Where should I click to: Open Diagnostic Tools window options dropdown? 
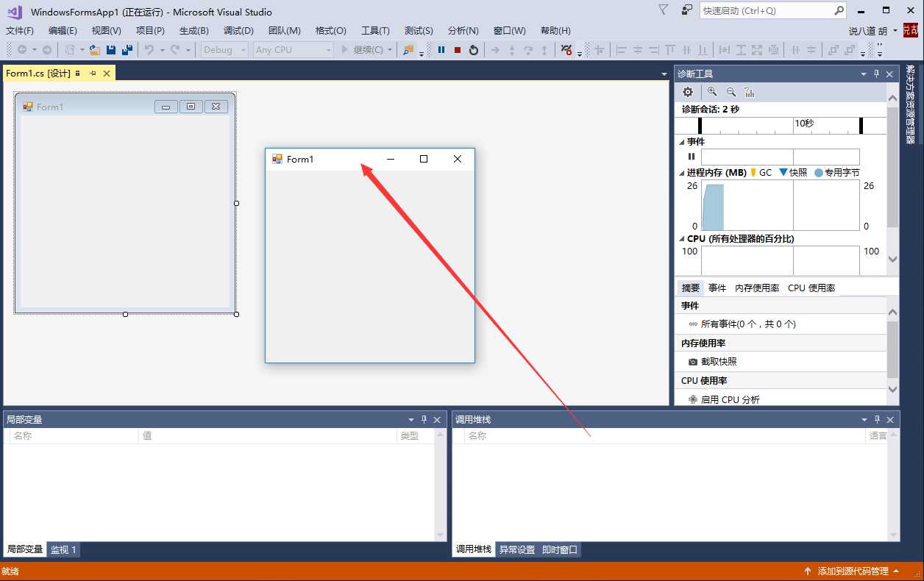[x=864, y=74]
